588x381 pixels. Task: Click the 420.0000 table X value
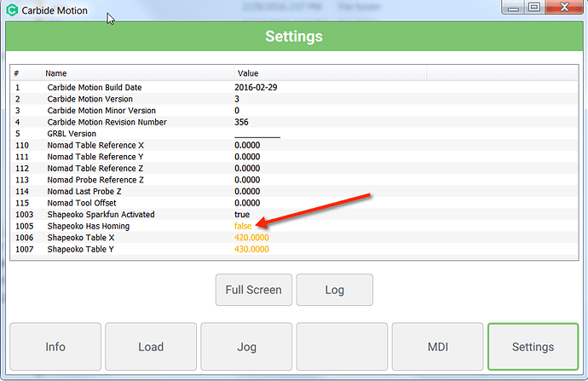[x=251, y=238]
